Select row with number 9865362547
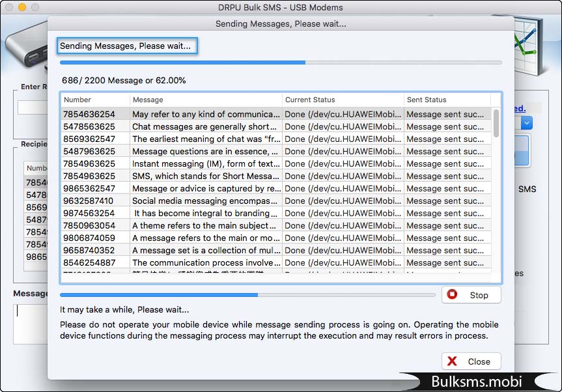The width and height of the screenshot is (562, 392). 276,188
